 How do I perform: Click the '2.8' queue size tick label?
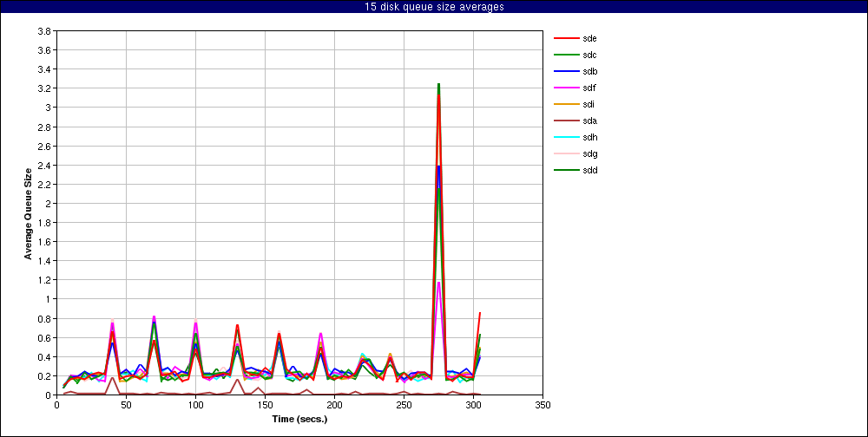pos(44,127)
